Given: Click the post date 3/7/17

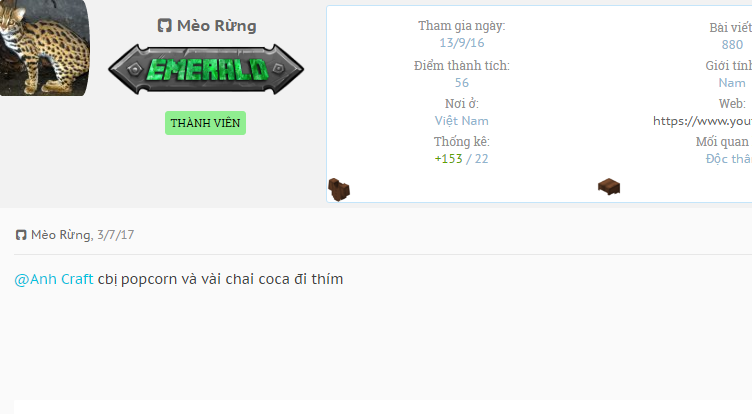Looking at the screenshot, I should (116, 235).
